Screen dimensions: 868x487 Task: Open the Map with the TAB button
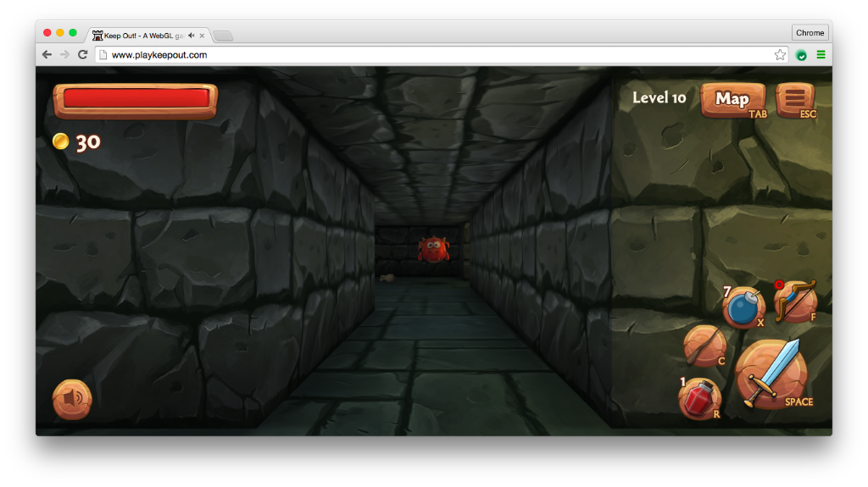click(734, 100)
